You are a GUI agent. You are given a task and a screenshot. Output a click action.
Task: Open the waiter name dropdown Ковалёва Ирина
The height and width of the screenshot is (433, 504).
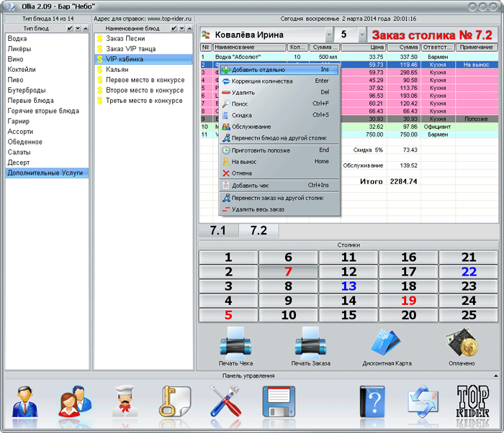pos(329,35)
